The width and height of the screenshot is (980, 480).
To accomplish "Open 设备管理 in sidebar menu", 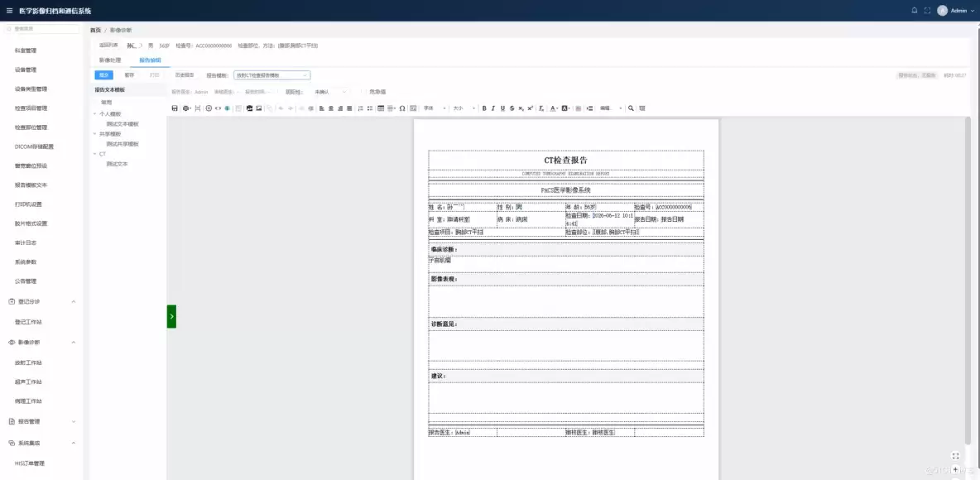I will point(26,70).
